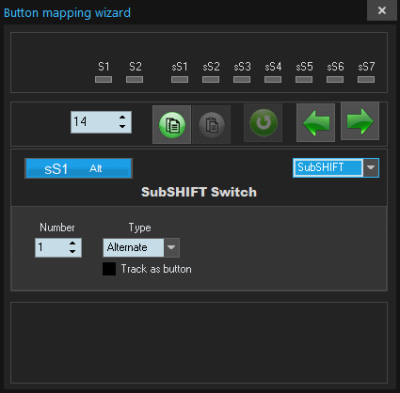Toggle the S1 shift indicator
The height and width of the screenshot is (393, 400).
click(x=103, y=79)
